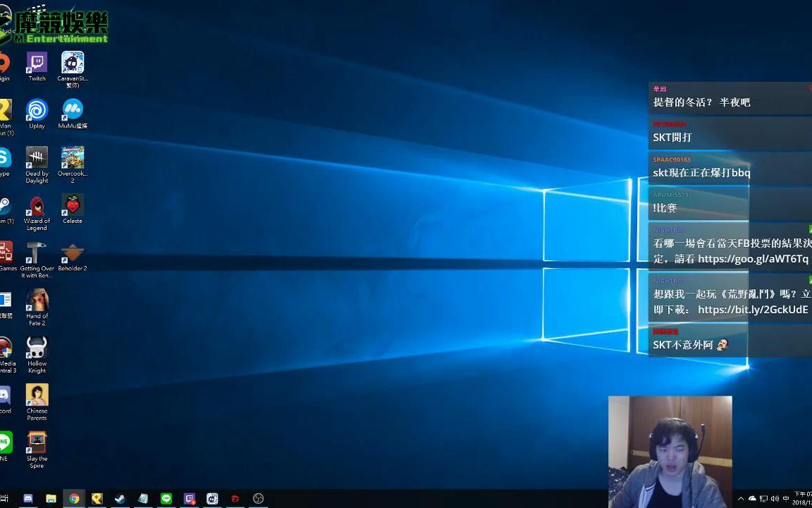Click the streamer webcam feed
Image resolution: width=812 pixels, height=508 pixels.
pyautogui.click(x=670, y=452)
